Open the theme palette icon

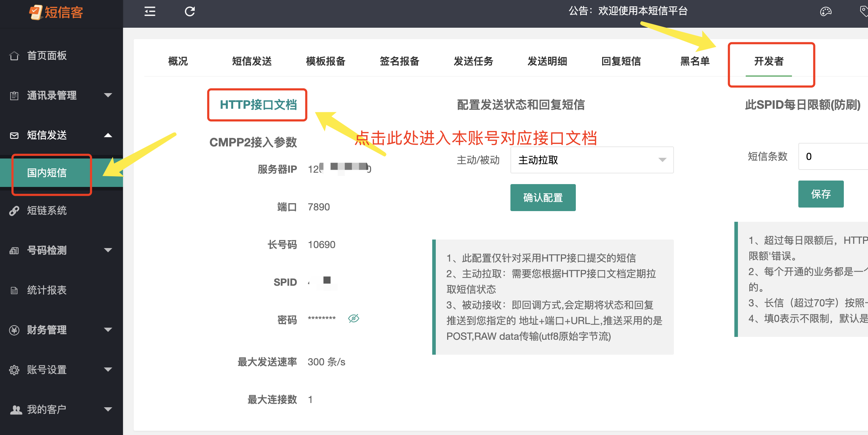click(x=826, y=12)
